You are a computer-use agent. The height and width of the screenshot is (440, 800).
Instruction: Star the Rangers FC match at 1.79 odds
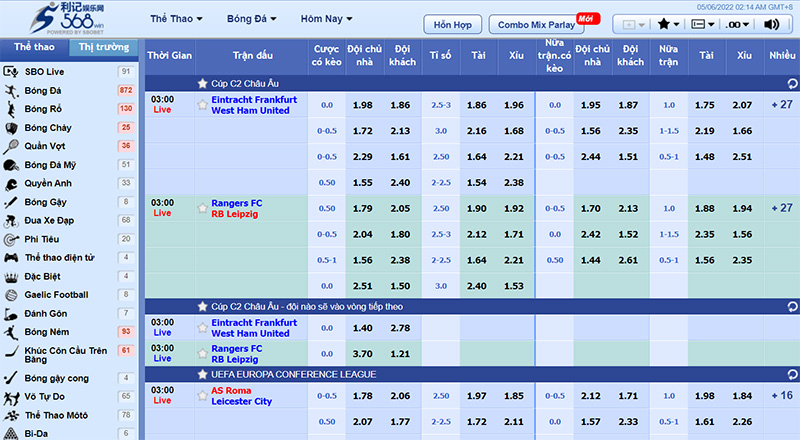(203, 208)
